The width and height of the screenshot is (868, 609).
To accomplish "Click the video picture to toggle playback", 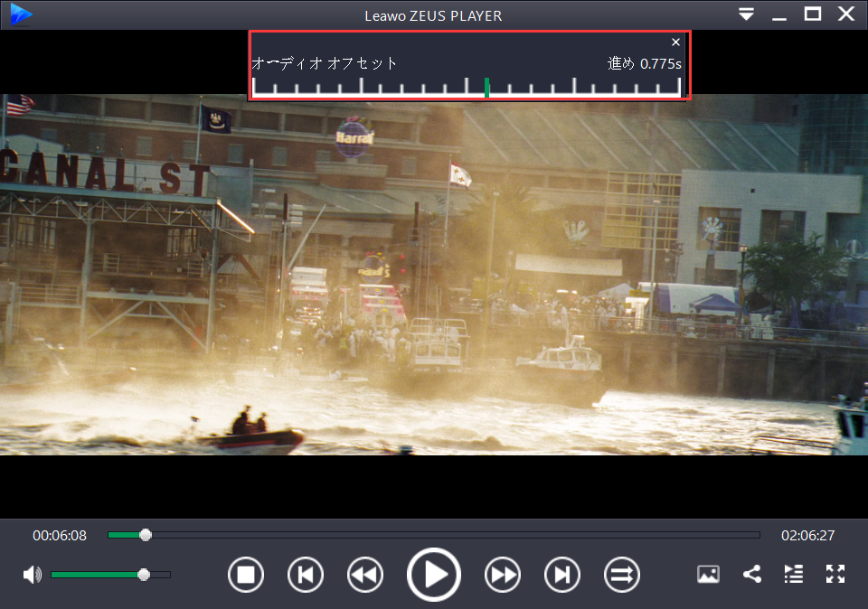I will click(434, 275).
